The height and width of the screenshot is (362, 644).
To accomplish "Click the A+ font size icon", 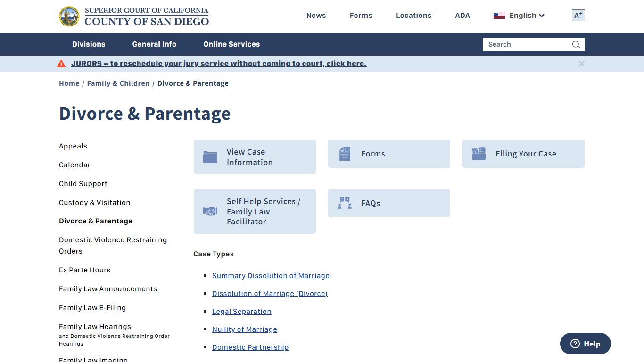I will [578, 16].
